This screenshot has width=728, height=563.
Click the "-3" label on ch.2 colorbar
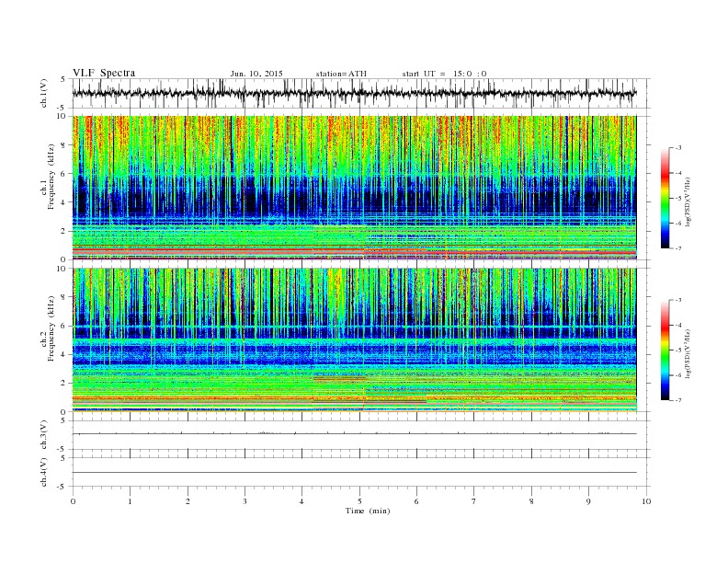[x=678, y=300]
